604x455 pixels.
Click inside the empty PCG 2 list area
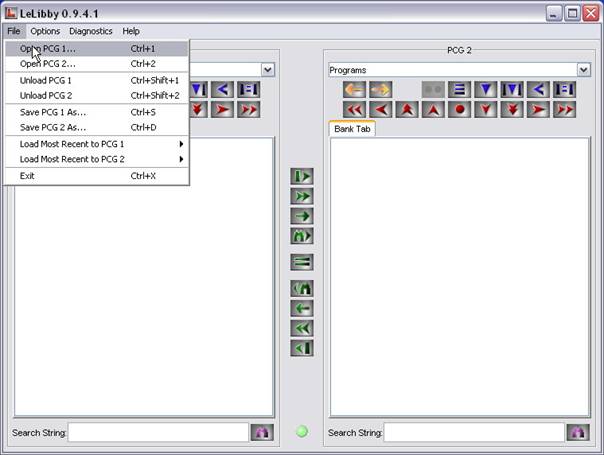[x=460, y=277]
